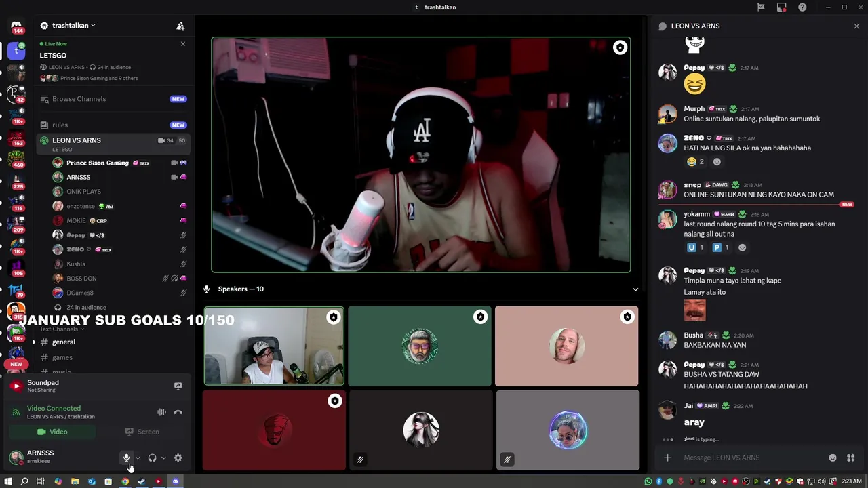This screenshot has width=868, height=488.
Task: Dismiss the Live Now LETSGO banner
Action: [182, 44]
